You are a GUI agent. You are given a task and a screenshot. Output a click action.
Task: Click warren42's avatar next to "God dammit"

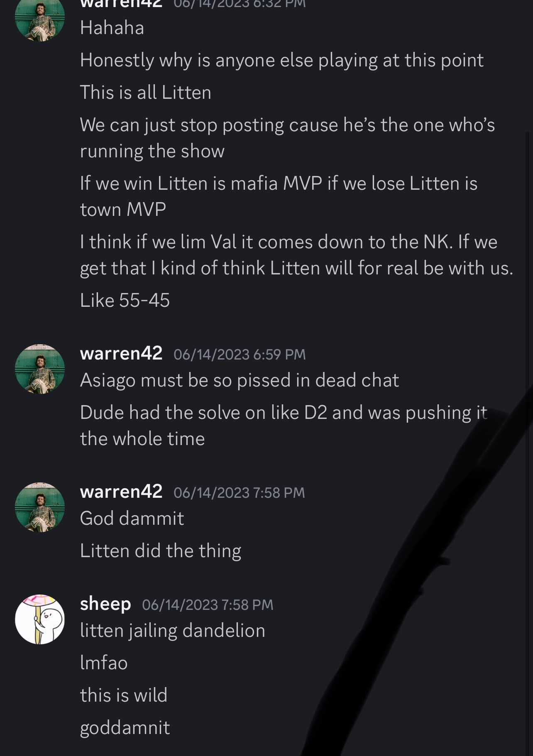40,507
